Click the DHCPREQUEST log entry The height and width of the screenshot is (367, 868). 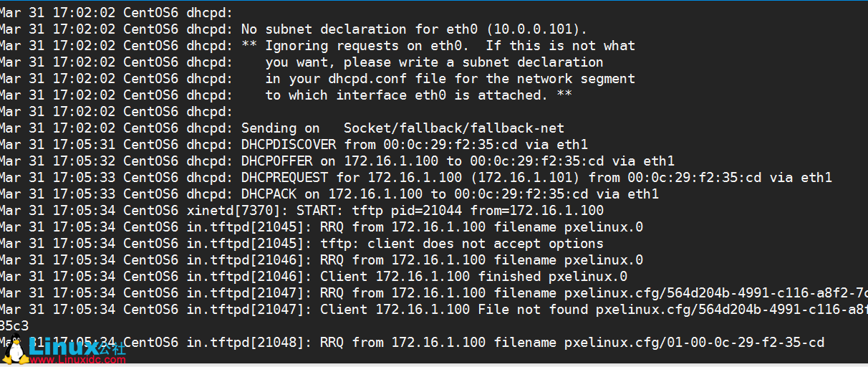536,178
